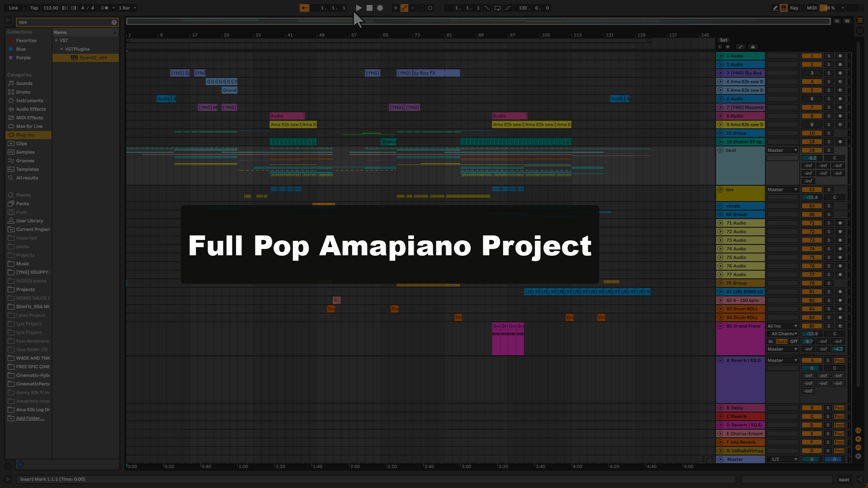Select the Templates category in the browser
Viewport: 868px width, 488px height.
coord(28,169)
